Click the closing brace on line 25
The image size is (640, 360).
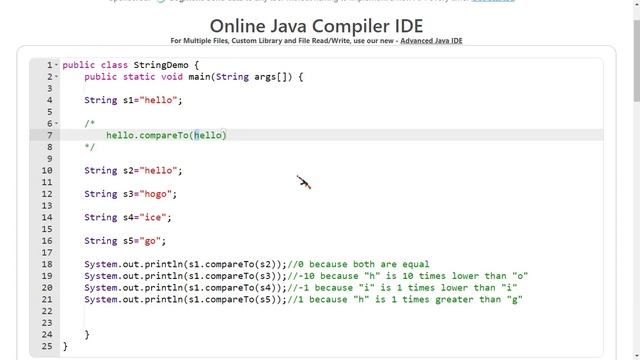click(65, 347)
